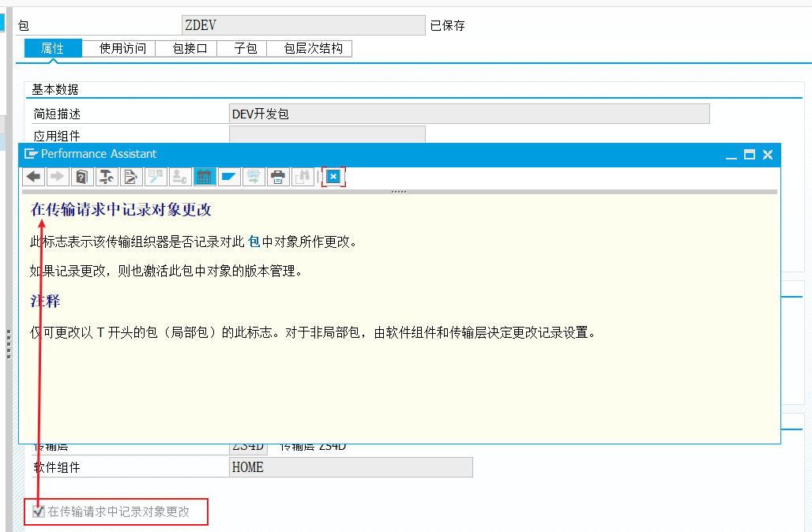
Task: Toggle '在传输请求中记录对象更改' checkbox
Action: coord(39,511)
